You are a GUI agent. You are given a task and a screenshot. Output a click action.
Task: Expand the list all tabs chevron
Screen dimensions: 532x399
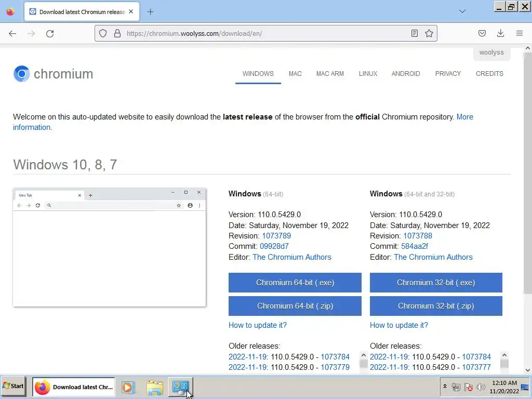coord(462,11)
